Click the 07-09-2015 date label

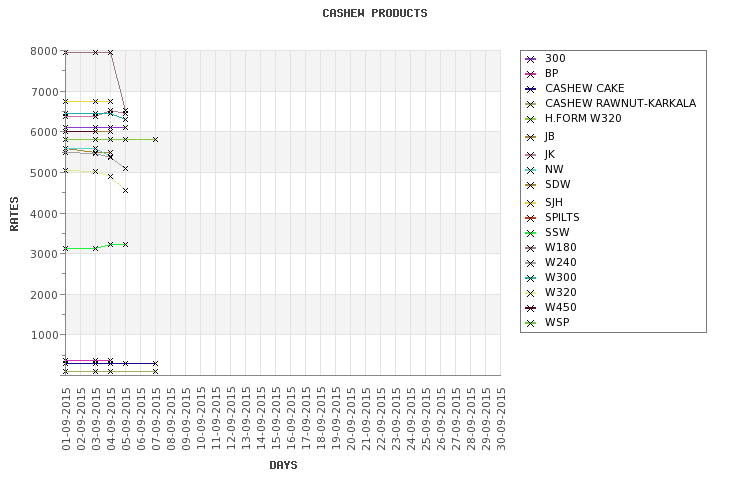tap(156, 419)
